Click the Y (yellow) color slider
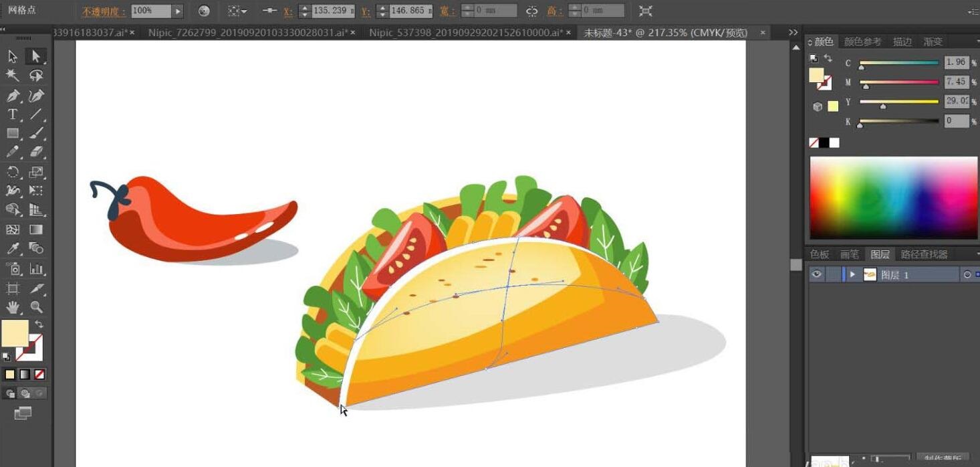980x467 pixels. coord(899,102)
